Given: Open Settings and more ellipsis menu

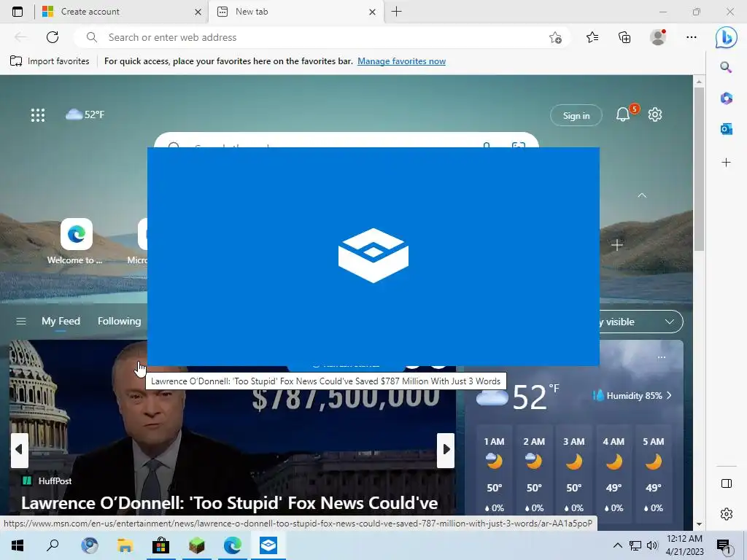Looking at the screenshot, I should pos(692,37).
